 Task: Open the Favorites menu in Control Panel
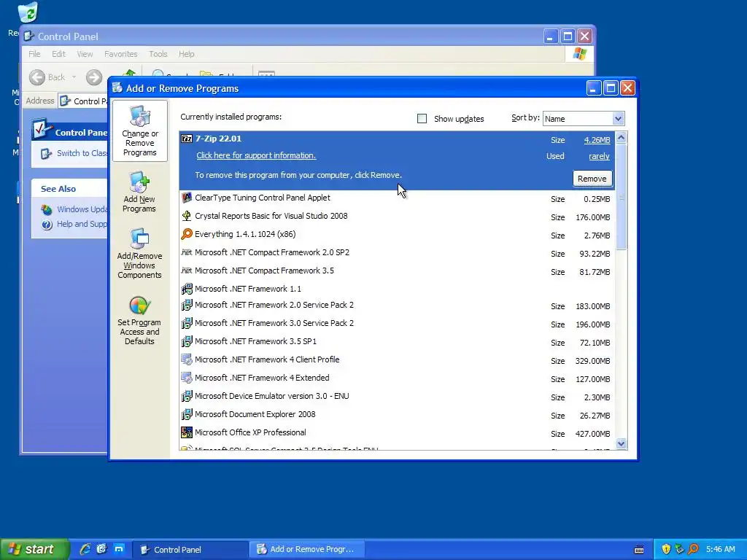(120, 54)
